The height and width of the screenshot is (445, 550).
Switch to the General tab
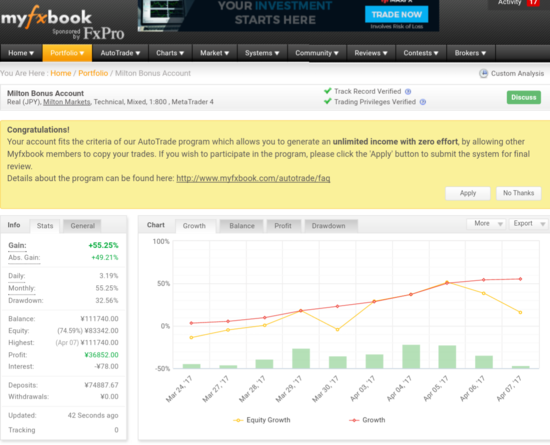click(x=82, y=226)
